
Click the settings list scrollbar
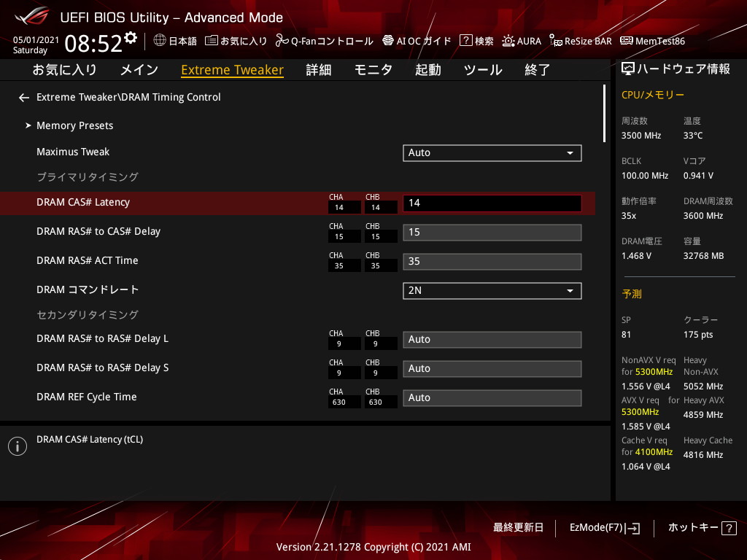604,113
